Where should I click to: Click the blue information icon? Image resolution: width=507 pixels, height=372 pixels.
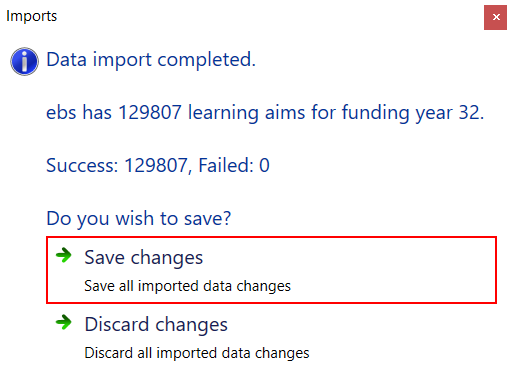pyautogui.click(x=24, y=61)
